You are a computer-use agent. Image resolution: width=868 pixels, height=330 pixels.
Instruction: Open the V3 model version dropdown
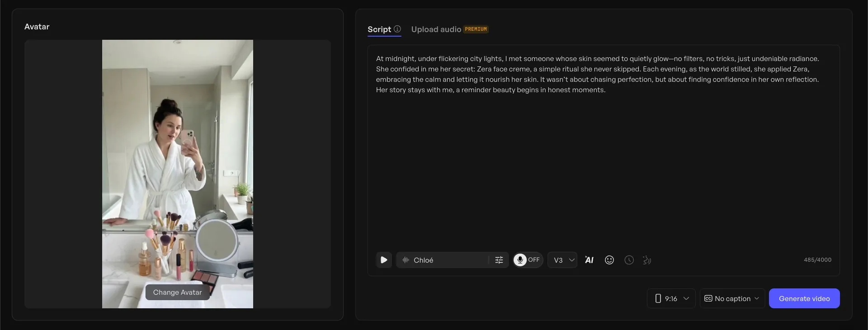[x=562, y=260]
